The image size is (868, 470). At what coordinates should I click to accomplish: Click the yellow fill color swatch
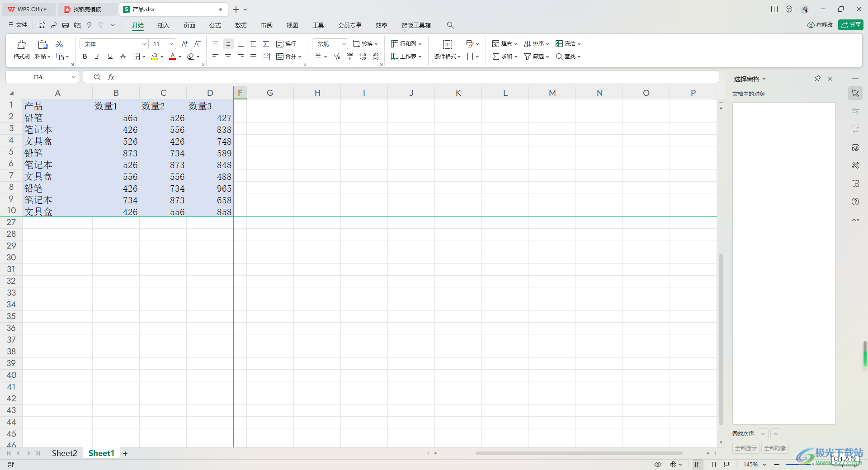coord(155,56)
